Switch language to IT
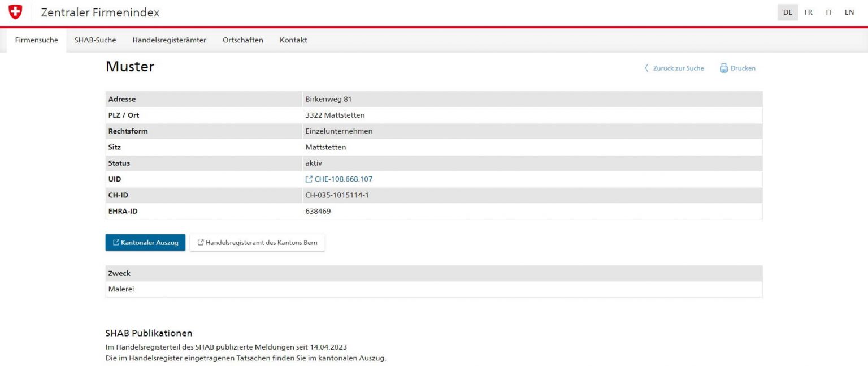This screenshot has height=366, width=868. (x=828, y=12)
